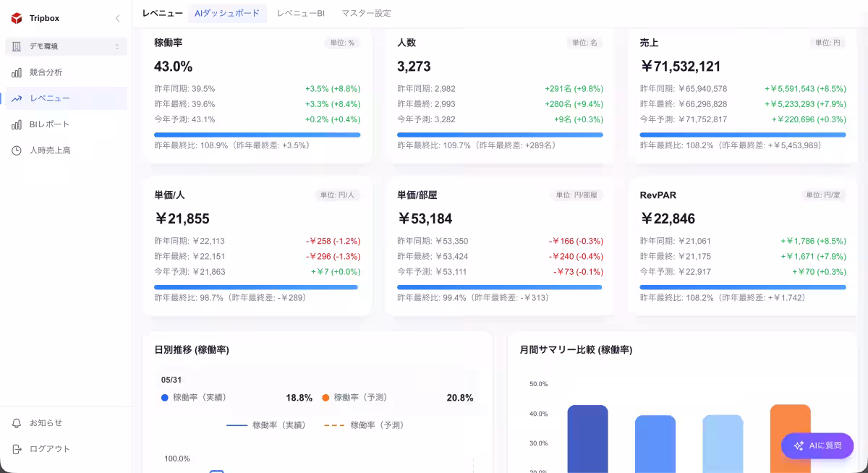Click the AIに質問 button

(817, 446)
